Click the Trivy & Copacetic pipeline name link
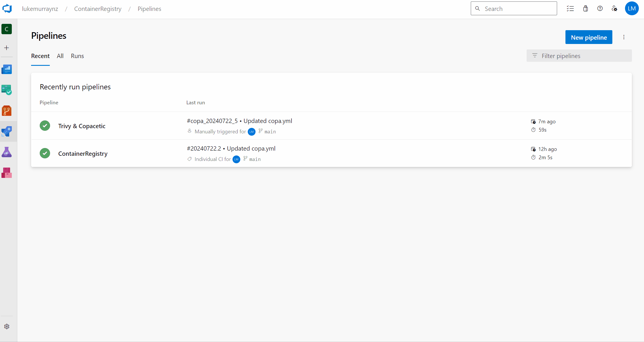 pyautogui.click(x=82, y=126)
